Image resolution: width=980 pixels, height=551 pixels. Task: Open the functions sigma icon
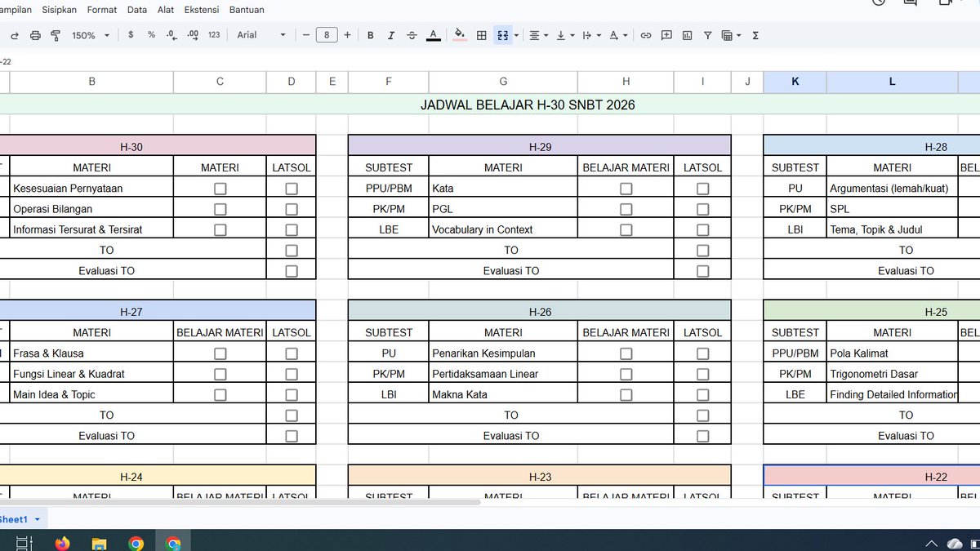[755, 35]
